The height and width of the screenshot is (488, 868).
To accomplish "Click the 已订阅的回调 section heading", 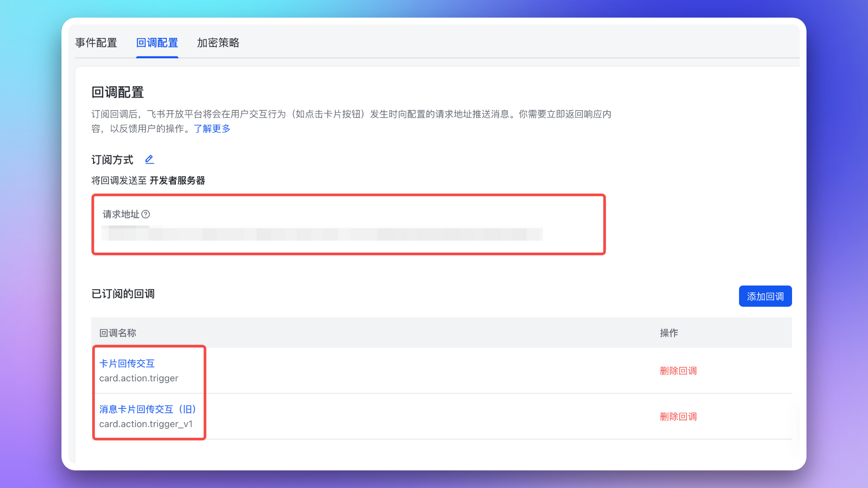I will (x=123, y=294).
